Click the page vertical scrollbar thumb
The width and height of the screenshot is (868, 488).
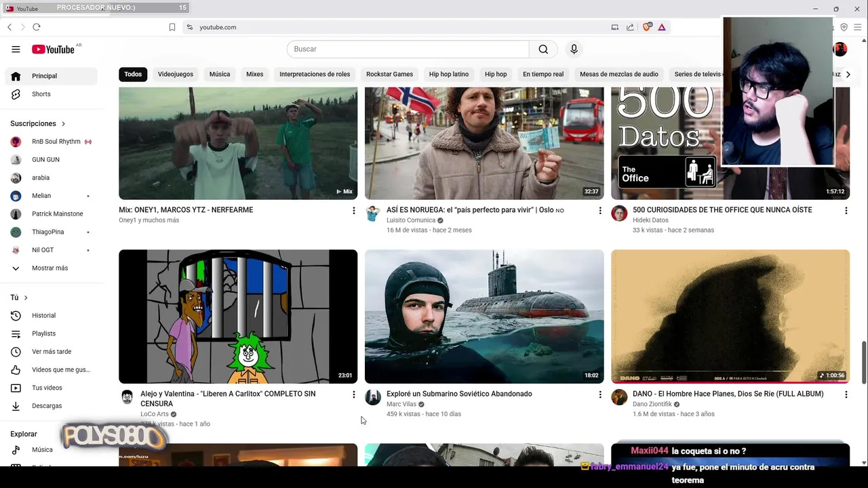pyautogui.click(x=864, y=363)
